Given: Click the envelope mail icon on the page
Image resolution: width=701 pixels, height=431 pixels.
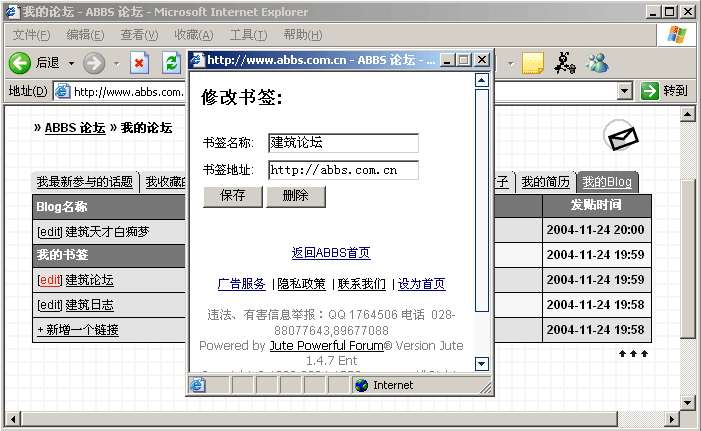Looking at the screenshot, I should 621,136.
